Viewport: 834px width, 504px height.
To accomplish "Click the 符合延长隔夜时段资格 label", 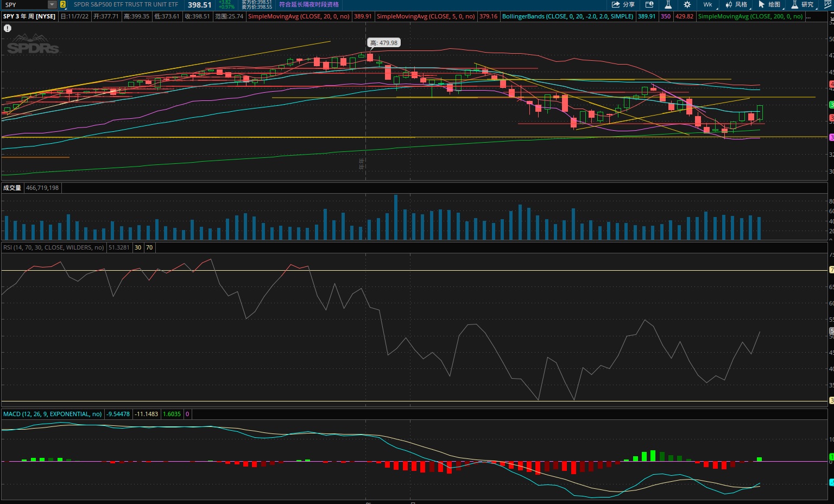I will 309,4.
